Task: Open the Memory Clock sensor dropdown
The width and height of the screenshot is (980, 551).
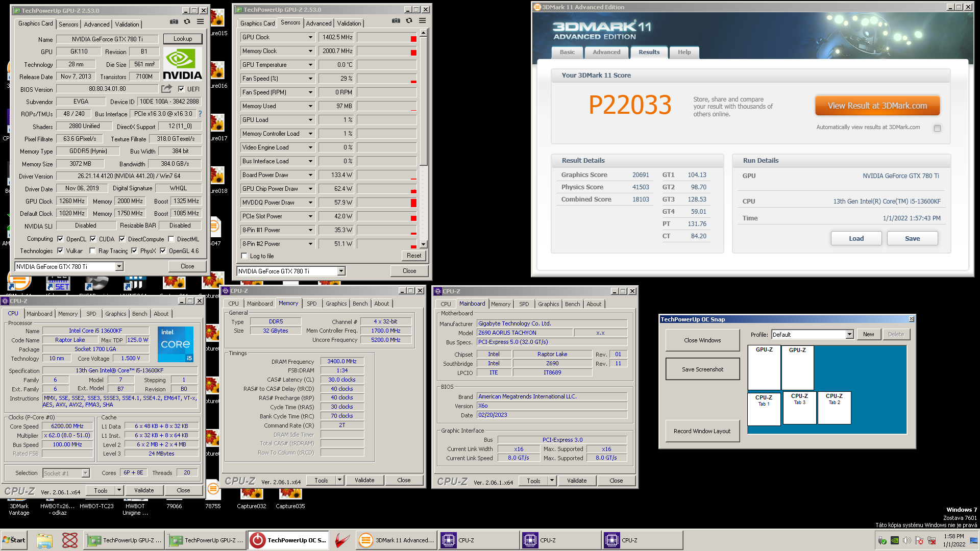Action: tap(310, 51)
